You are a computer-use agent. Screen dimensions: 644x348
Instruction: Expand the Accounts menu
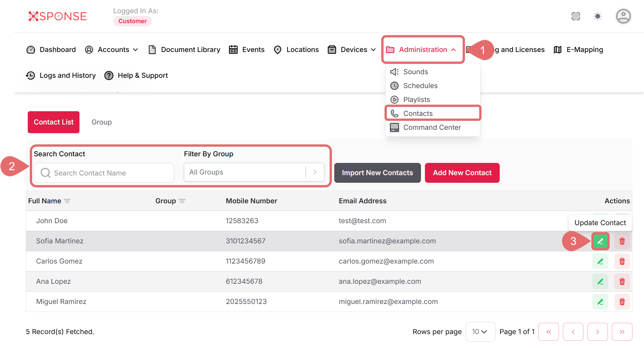click(x=112, y=50)
